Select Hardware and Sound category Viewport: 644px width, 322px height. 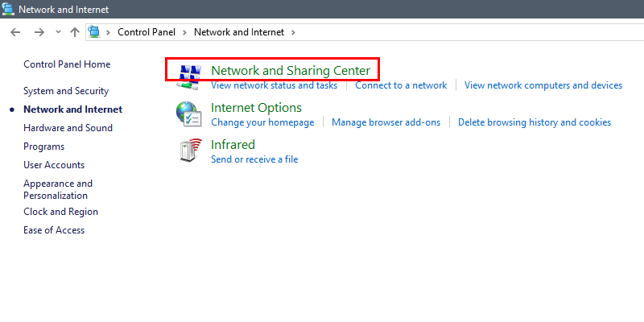(x=68, y=128)
